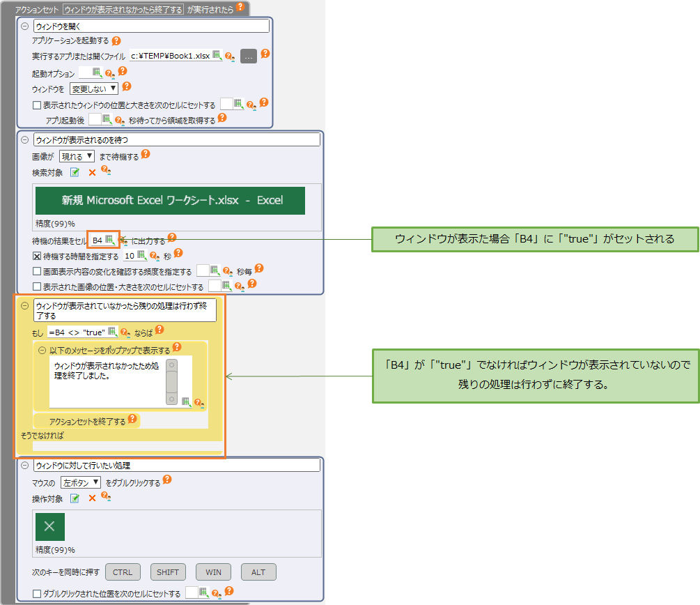Click the orange X delete icon beside 操作対象

[92, 498]
